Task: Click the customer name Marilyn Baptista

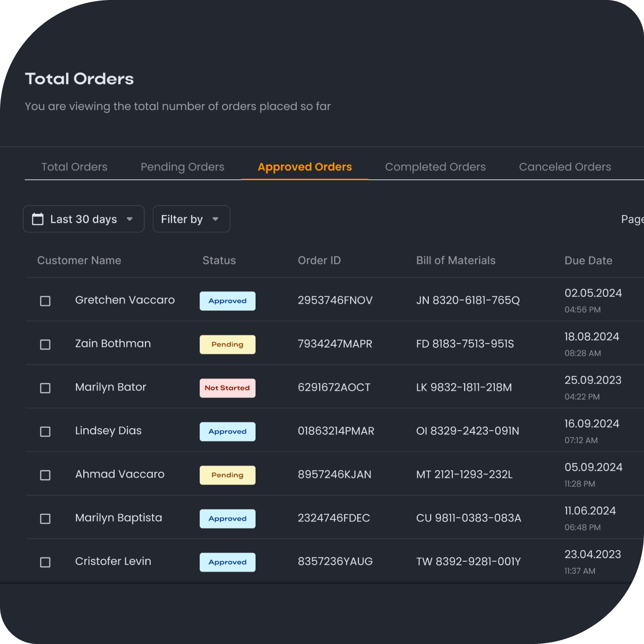Action: pyautogui.click(x=118, y=518)
